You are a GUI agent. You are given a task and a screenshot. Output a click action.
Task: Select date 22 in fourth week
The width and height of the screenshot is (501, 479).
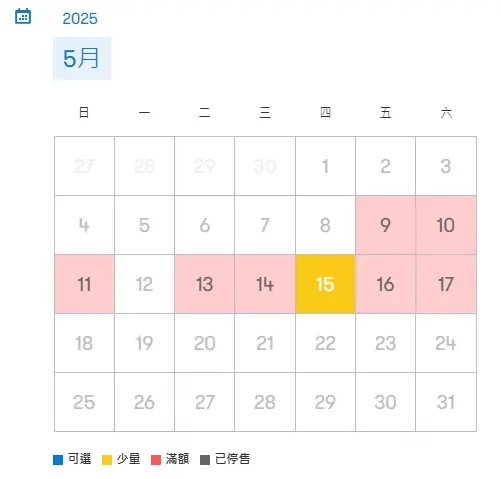click(x=325, y=343)
